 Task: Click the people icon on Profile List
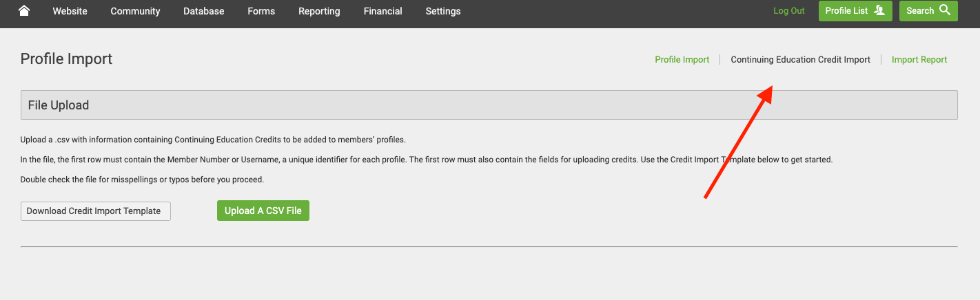coord(879,10)
